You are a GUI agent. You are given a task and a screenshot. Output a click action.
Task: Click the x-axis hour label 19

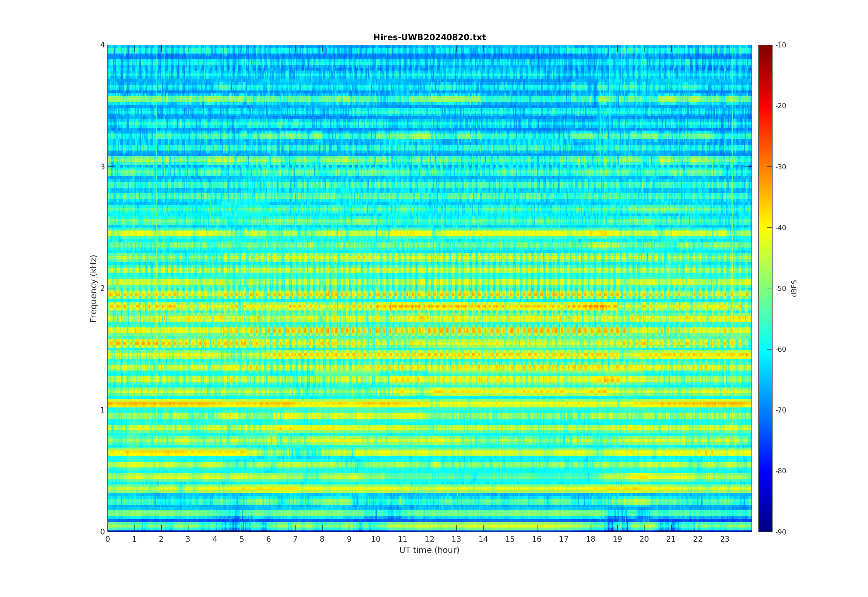point(617,539)
